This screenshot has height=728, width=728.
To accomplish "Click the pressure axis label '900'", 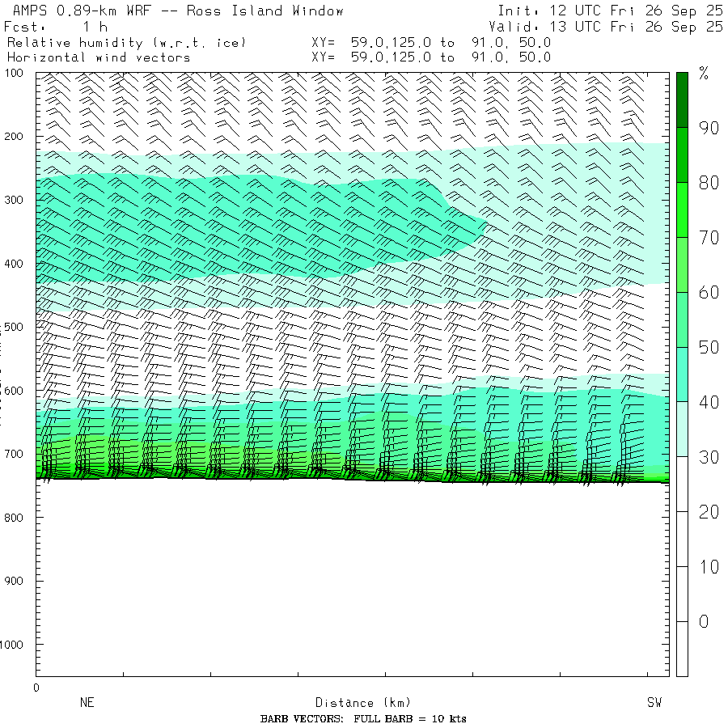I will [14, 581].
